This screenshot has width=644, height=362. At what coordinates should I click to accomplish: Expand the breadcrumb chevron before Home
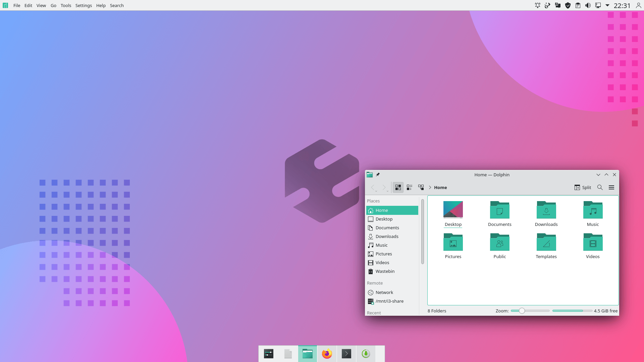(430, 187)
